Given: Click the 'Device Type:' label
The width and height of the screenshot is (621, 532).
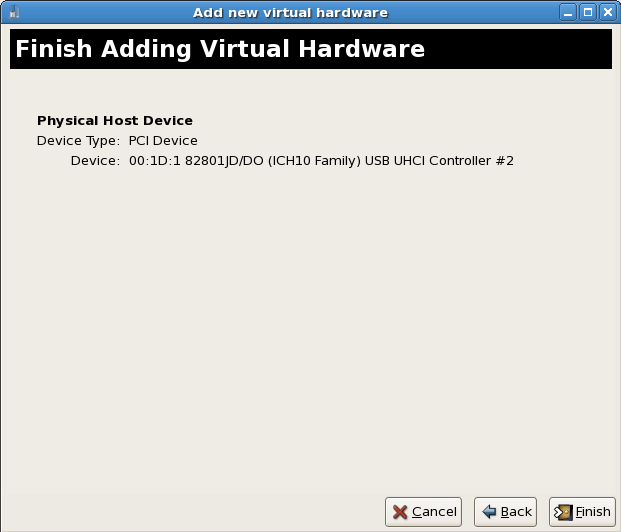Looking at the screenshot, I should 78,141.
